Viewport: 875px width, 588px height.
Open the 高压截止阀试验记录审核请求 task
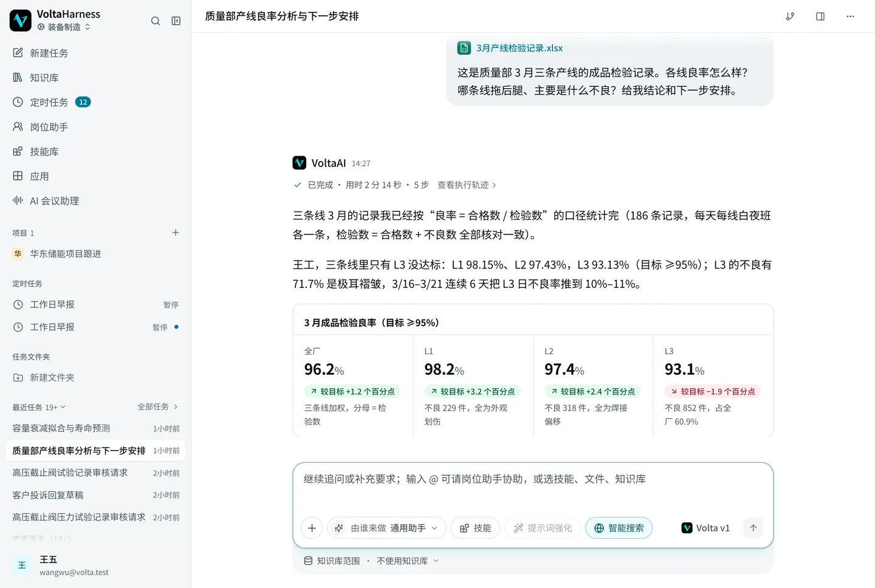coord(95,473)
